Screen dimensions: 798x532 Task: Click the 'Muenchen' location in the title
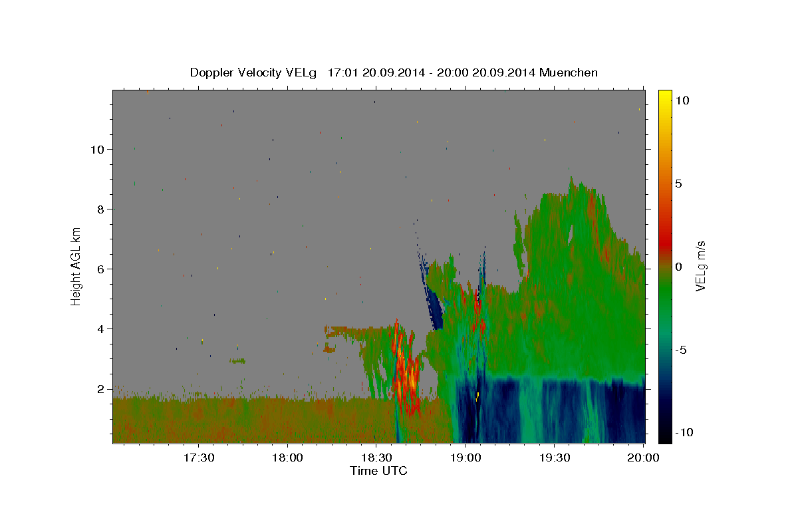[x=569, y=72]
